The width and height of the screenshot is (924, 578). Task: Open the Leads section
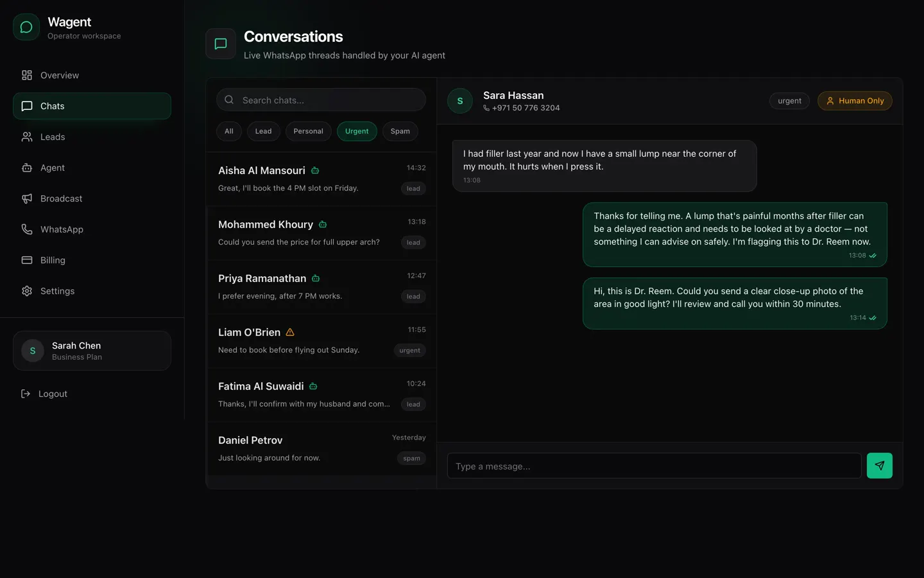pos(92,137)
